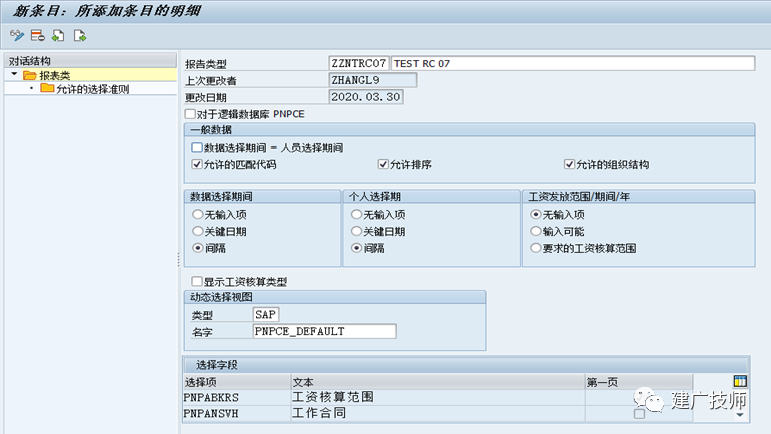The width and height of the screenshot is (771, 434).
Task: Edit the 名字 field PNPCE_DEFAULT
Action: tap(325, 331)
